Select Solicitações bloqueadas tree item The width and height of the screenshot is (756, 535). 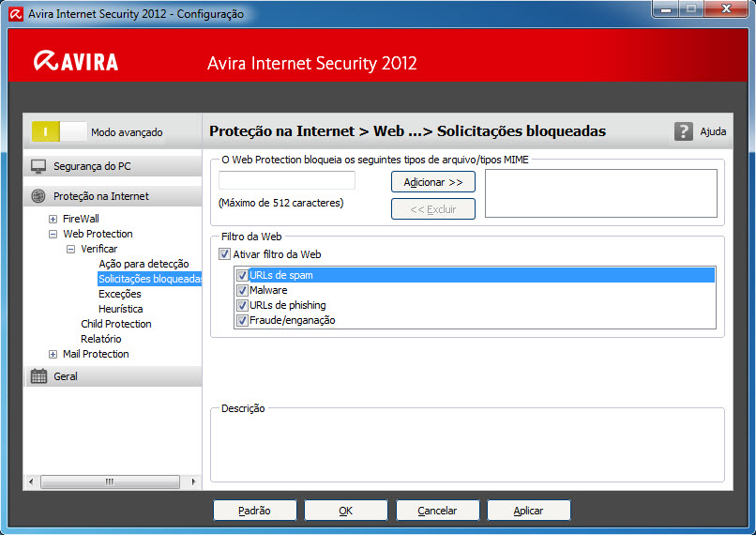[149, 279]
